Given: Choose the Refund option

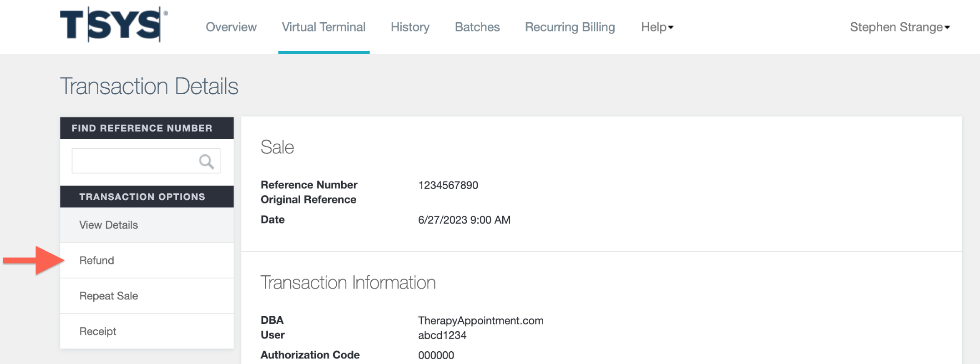Looking at the screenshot, I should 146,260.
